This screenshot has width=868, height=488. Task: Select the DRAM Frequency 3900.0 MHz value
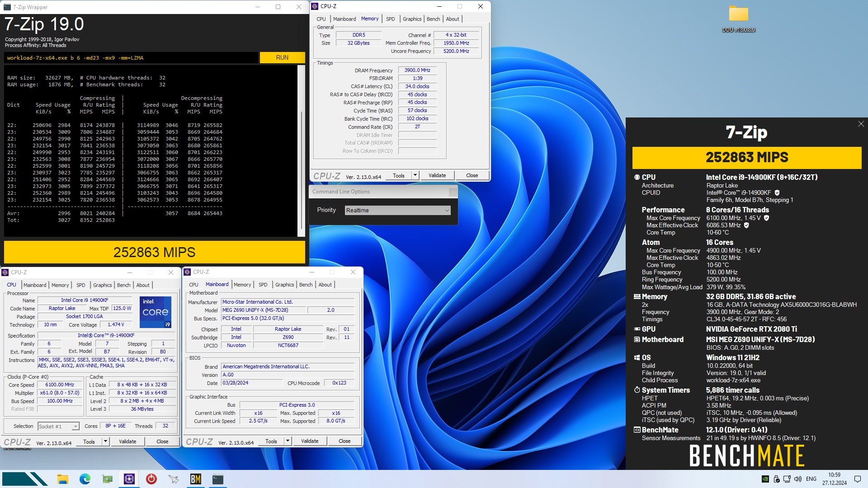pos(417,70)
